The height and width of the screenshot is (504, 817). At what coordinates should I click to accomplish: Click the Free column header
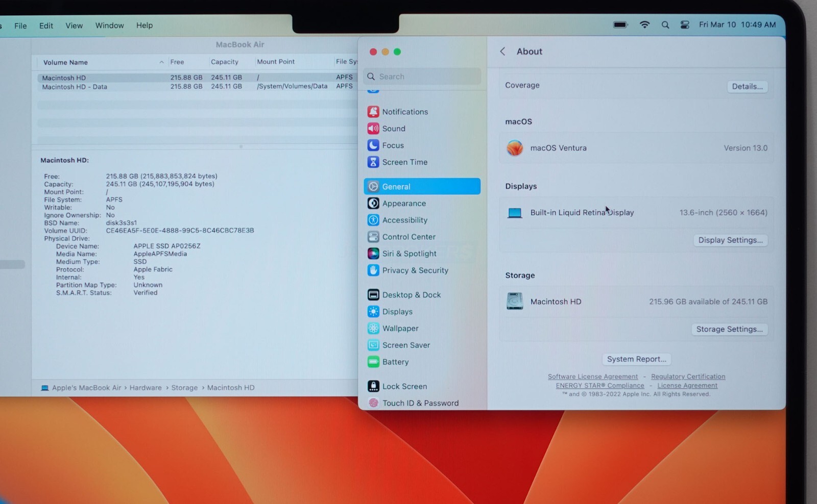pyautogui.click(x=177, y=62)
